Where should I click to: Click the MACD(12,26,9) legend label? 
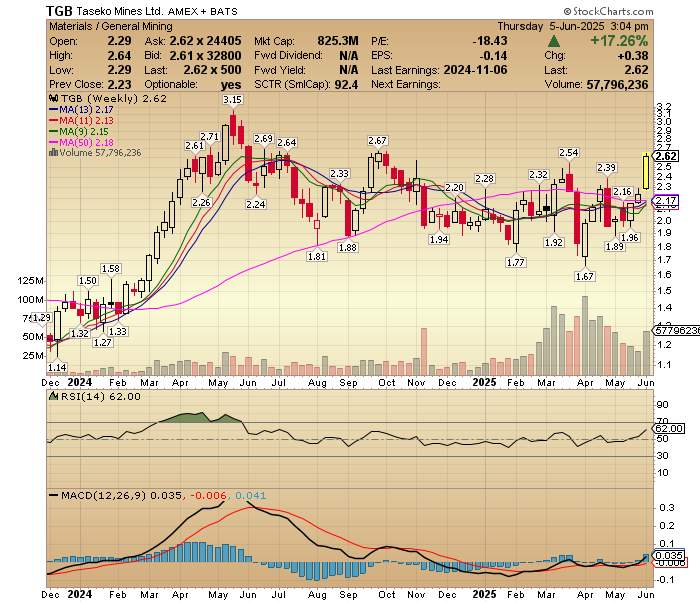(104, 495)
